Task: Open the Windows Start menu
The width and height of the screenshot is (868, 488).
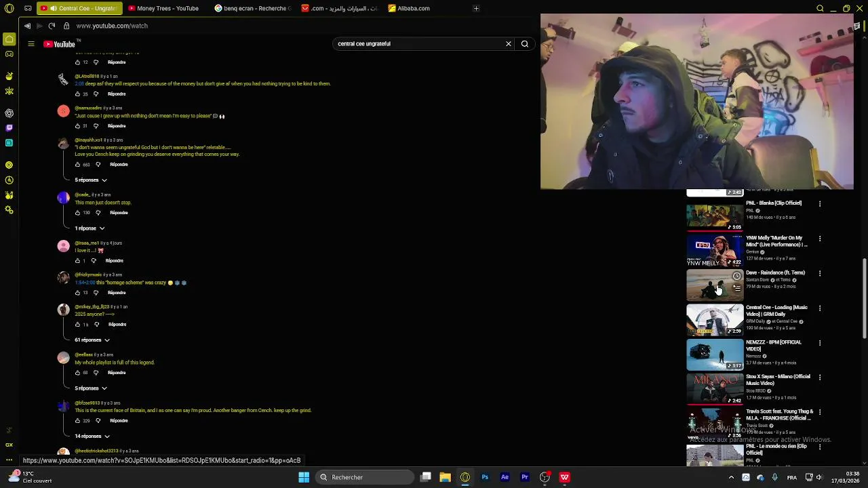Action: 304,477
